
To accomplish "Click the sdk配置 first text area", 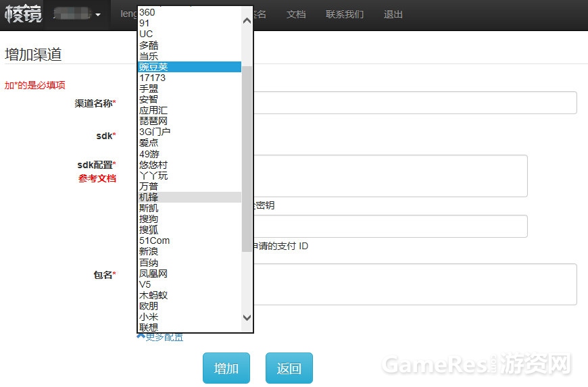I will pos(391,176).
